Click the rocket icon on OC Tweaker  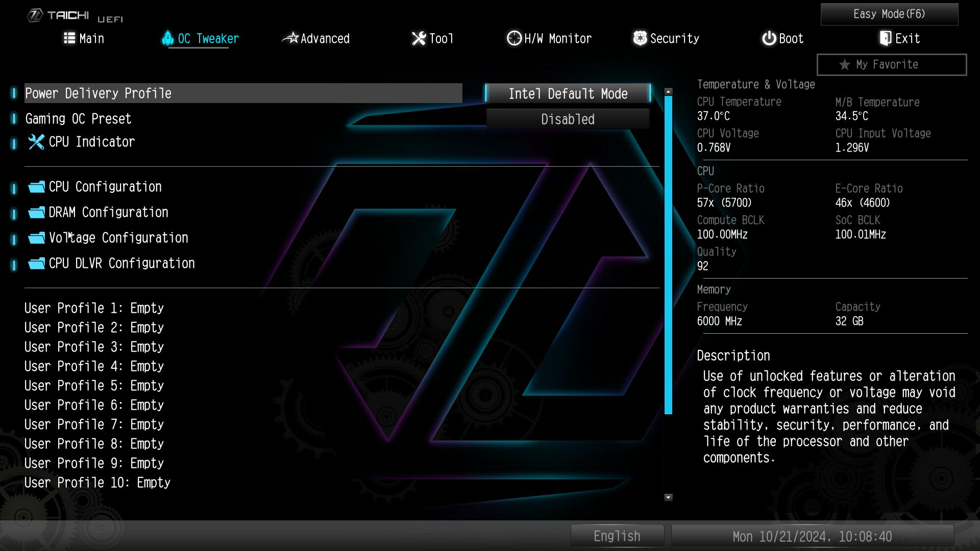click(167, 38)
